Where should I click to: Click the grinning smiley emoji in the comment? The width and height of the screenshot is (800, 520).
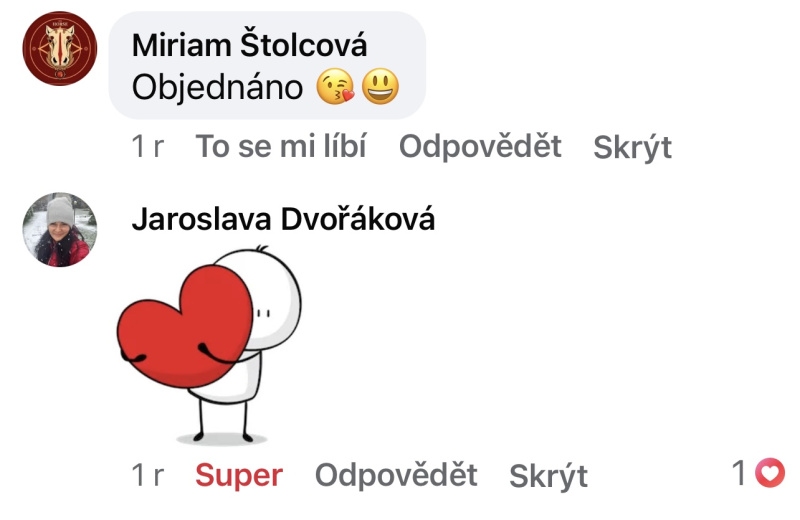[380, 86]
